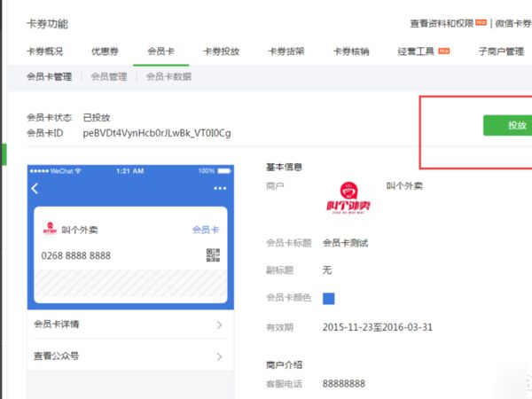532x399 pixels.
Task: Click the 查看资料和权限 link
Action: (441, 22)
